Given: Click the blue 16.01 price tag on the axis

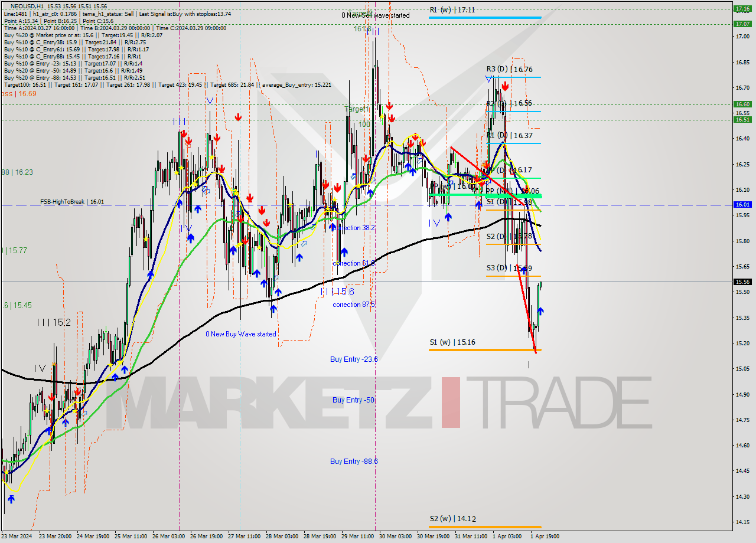Looking at the screenshot, I should tap(742, 204).
